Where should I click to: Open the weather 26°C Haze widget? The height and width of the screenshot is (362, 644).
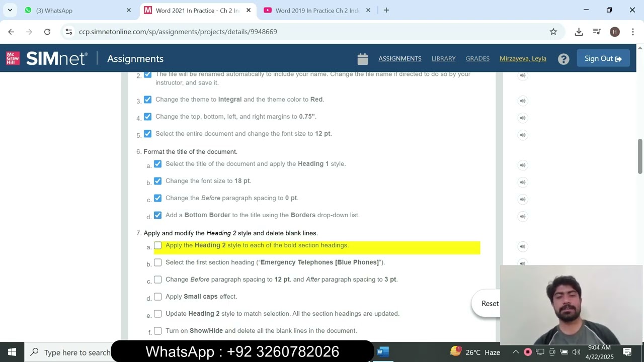point(475,352)
